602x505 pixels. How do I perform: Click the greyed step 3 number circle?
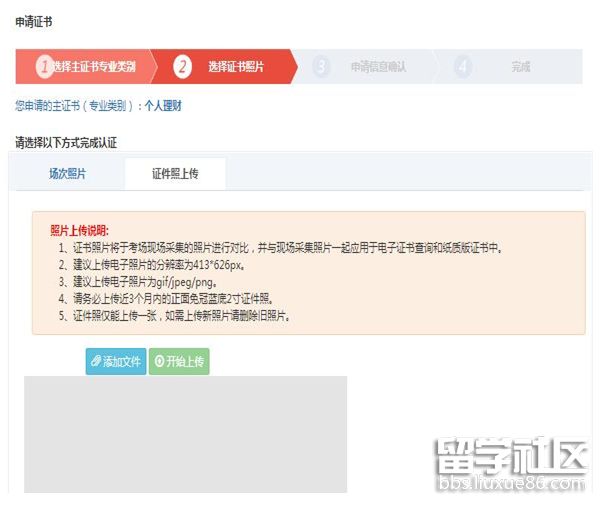point(321,67)
